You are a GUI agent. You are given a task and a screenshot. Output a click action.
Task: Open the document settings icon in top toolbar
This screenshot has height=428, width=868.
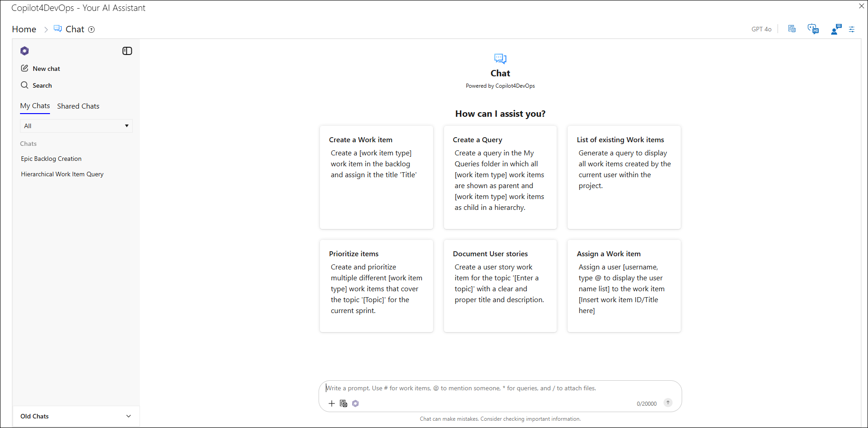(x=792, y=29)
